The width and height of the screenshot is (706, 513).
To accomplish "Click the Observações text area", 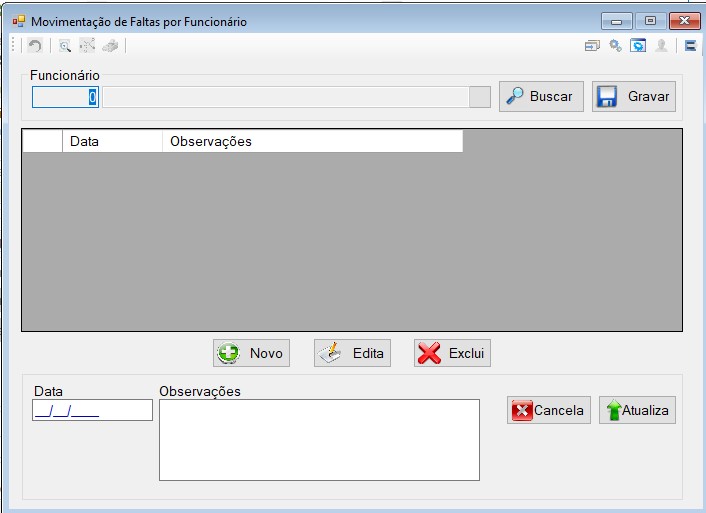I will pyautogui.click(x=319, y=440).
